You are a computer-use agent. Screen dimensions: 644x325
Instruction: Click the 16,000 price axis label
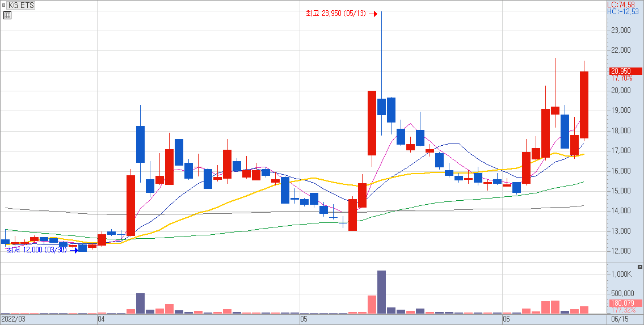[x=621, y=171]
